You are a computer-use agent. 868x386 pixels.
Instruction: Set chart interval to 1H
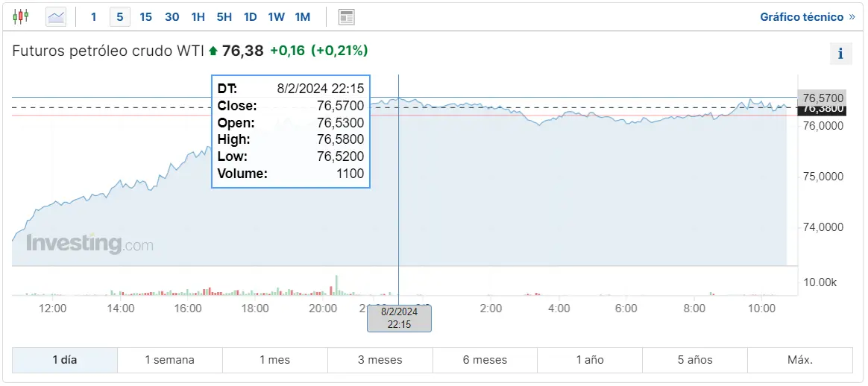pyautogui.click(x=198, y=16)
